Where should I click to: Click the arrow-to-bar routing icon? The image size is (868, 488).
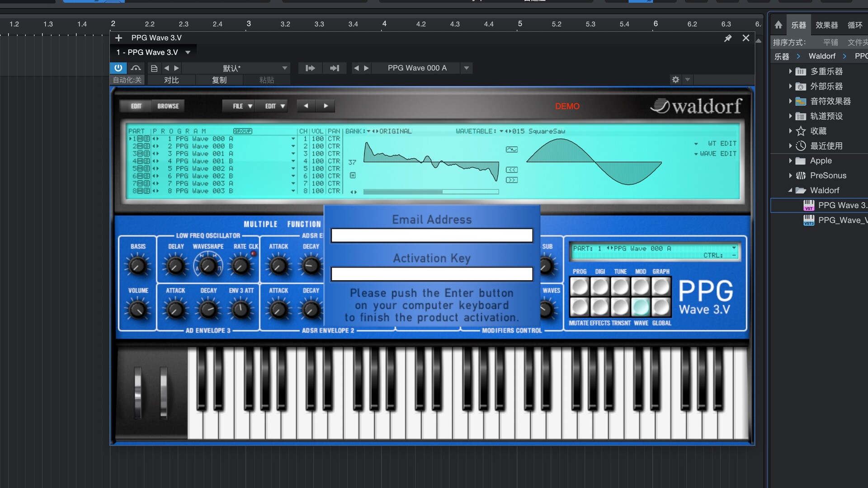coord(335,68)
